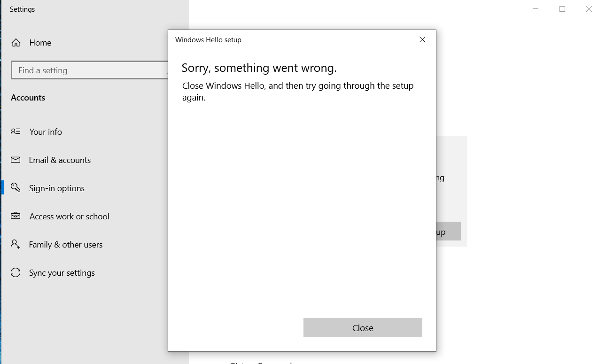Maximize the Settings window

(x=562, y=9)
